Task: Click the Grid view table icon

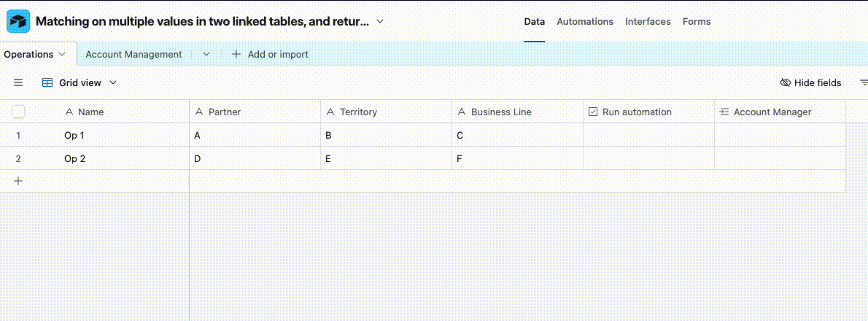Action: [47, 82]
